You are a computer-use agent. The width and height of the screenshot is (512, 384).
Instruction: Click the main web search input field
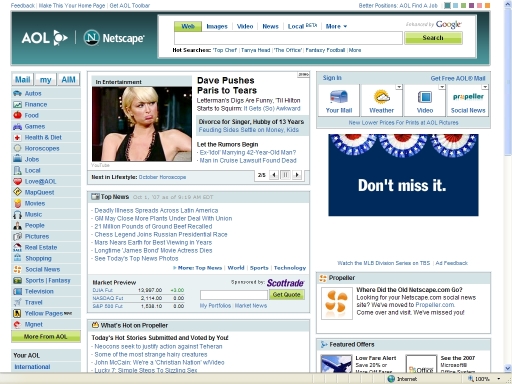[x=288, y=38]
